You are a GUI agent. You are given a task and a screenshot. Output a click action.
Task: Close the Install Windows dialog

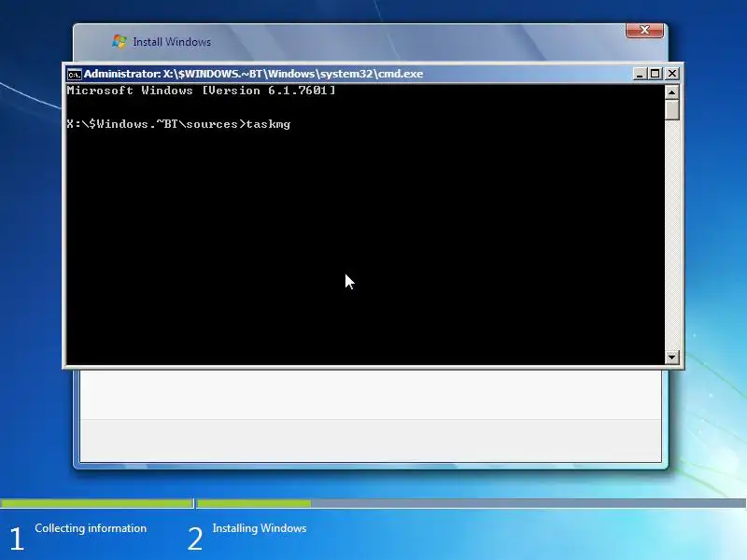(x=644, y=31)
